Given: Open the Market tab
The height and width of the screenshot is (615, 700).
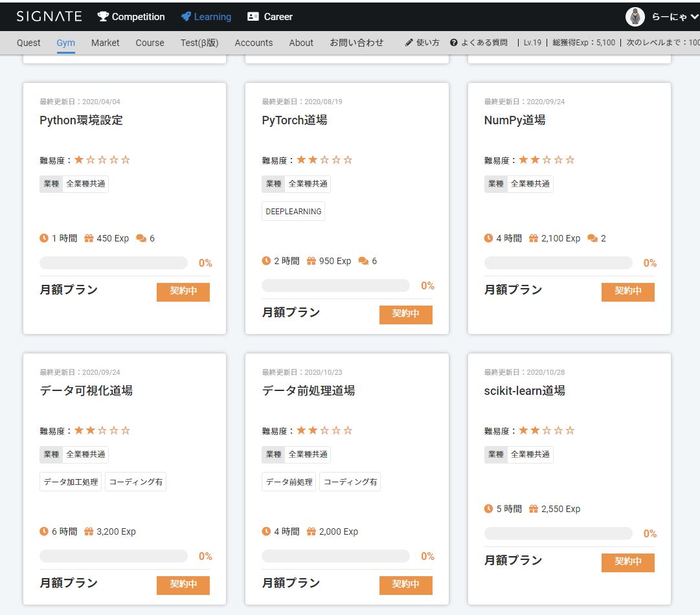Looking at the screenshot, I should tap(105, 43).
